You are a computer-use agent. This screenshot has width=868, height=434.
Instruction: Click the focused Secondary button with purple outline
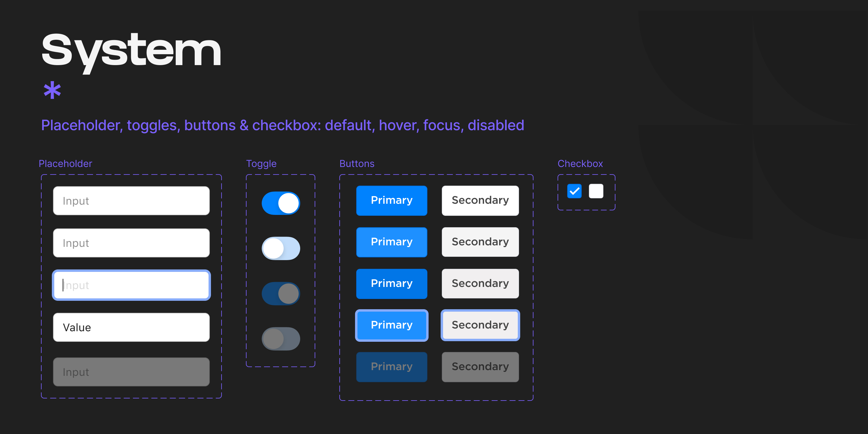480,325
